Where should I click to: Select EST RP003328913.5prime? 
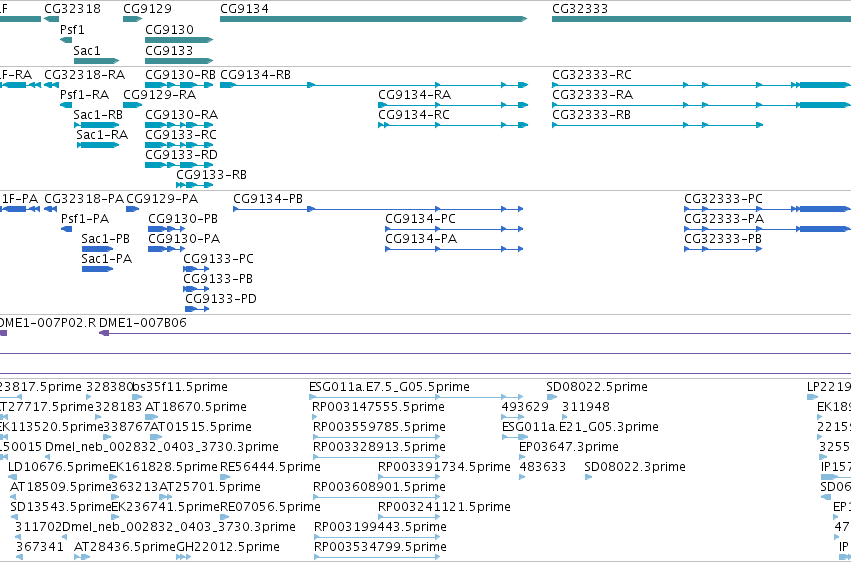(377, 457)
